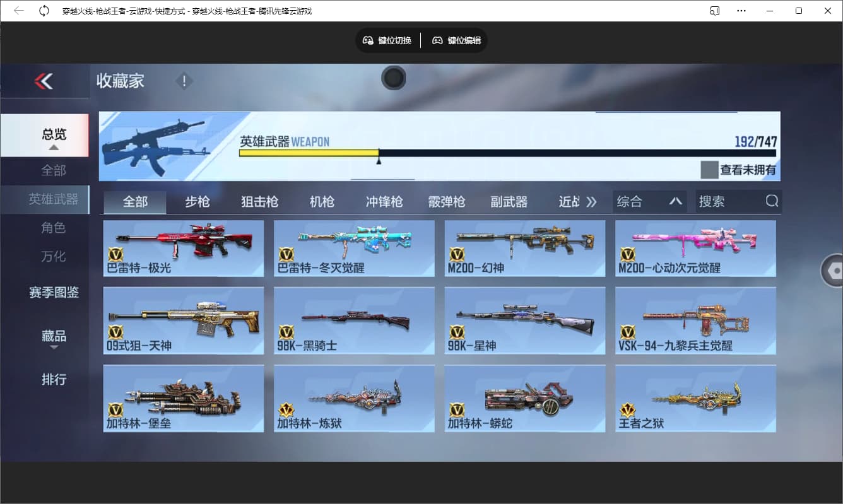This screenshot has height=504, width=843.
Task: Open the 王者之狱 weapon card
Action: pos(695,399)
